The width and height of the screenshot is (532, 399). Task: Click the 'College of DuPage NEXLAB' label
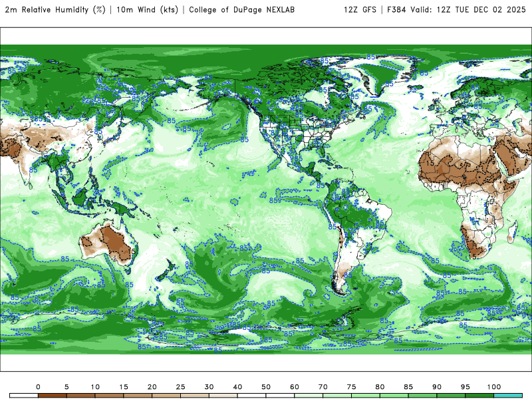tap(241, 9)
